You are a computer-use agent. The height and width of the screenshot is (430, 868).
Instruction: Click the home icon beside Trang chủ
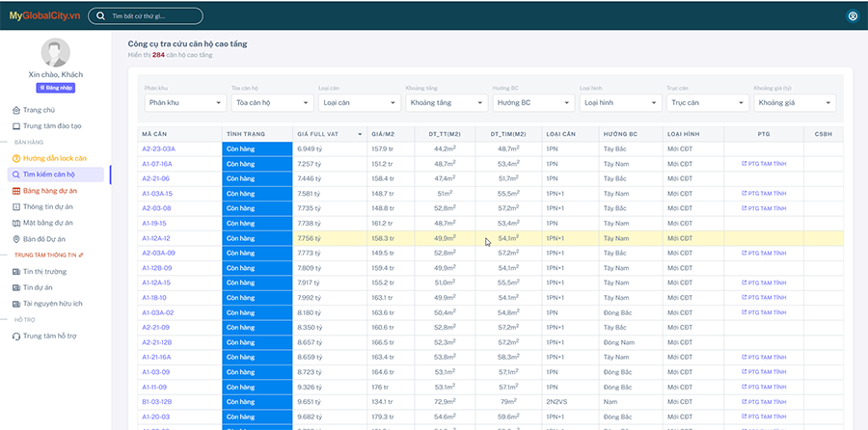[x=15, y=110]
